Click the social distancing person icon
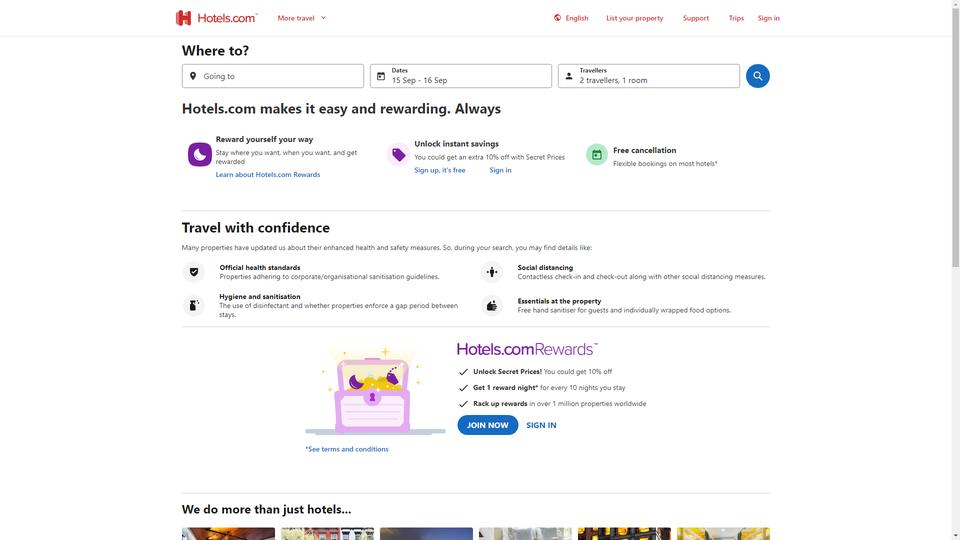The height and width of the screenshot is (540, 960). pos(492,272)
